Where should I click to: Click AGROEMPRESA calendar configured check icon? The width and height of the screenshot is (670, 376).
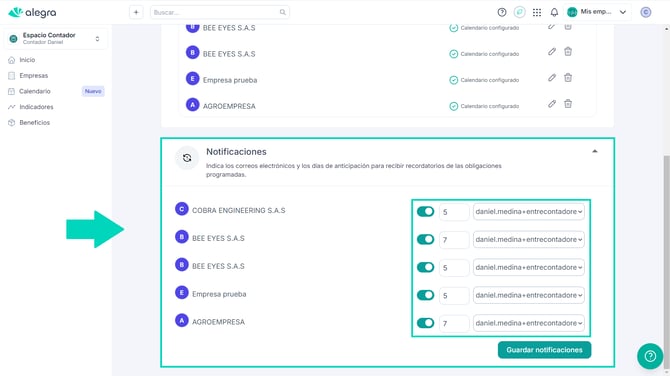click(x=453, y=106)
